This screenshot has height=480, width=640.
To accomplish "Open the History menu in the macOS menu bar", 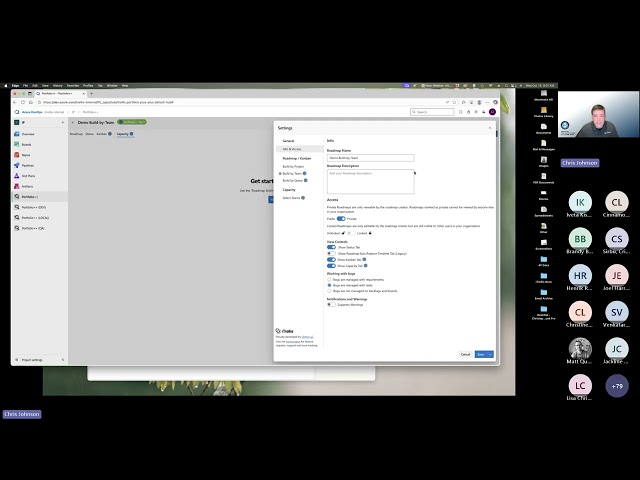I will (x=58, y=86).
